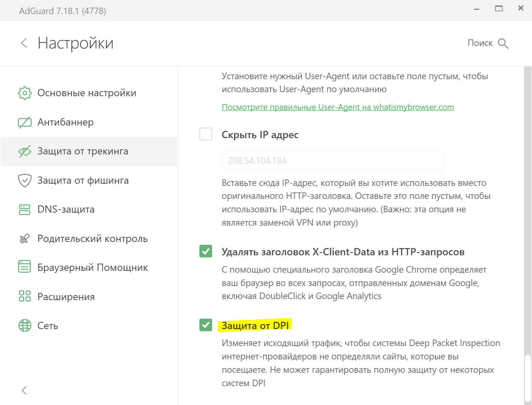This screenshot has width=532, height=405.
Task: Close the AdGuard window
Action: [x=521, y=8]
